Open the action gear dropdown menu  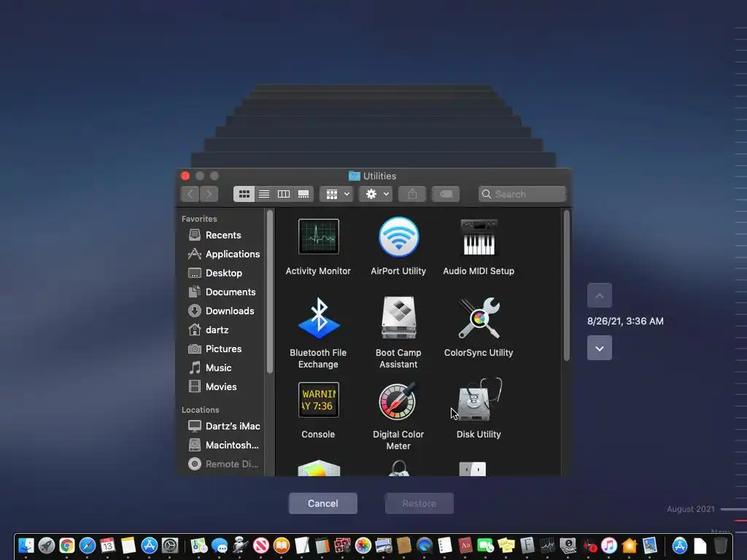click(376, 194)
